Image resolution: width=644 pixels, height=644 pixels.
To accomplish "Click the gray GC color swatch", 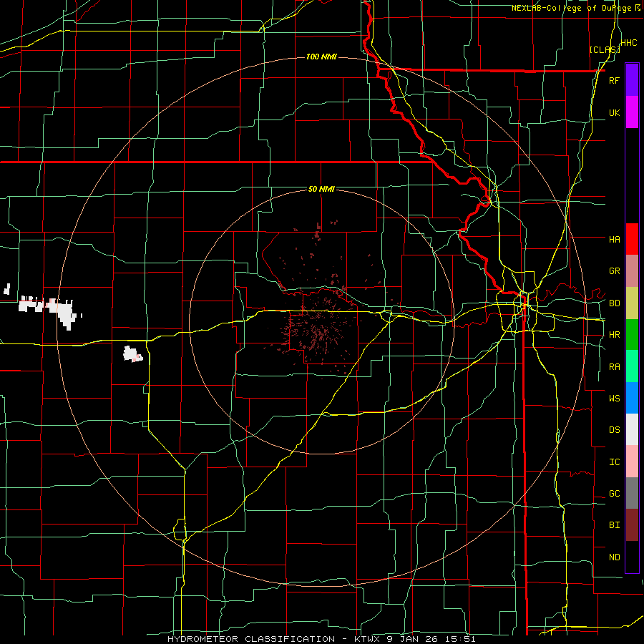I will point(632,493).
